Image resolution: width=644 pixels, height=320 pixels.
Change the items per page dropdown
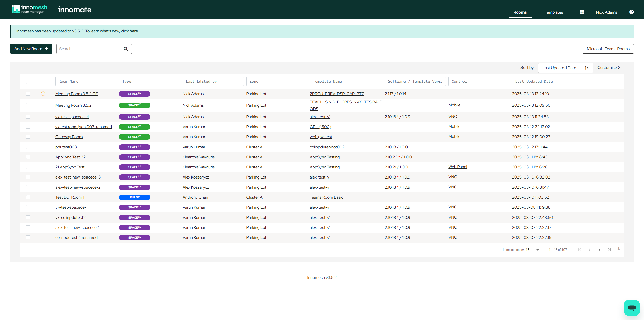pyautogui.click(x=532, y=250)
